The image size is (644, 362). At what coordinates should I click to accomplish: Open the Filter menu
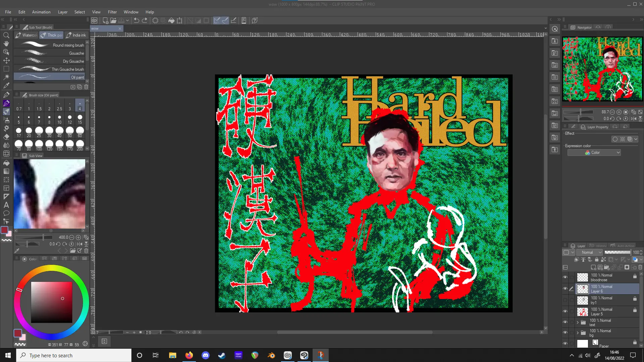(x=112, y=12)
